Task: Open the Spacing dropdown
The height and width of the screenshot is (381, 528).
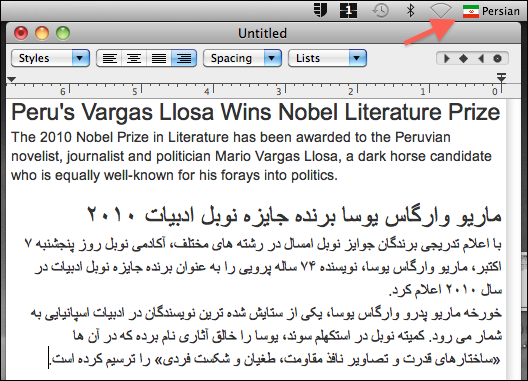Action: [242, 58]
